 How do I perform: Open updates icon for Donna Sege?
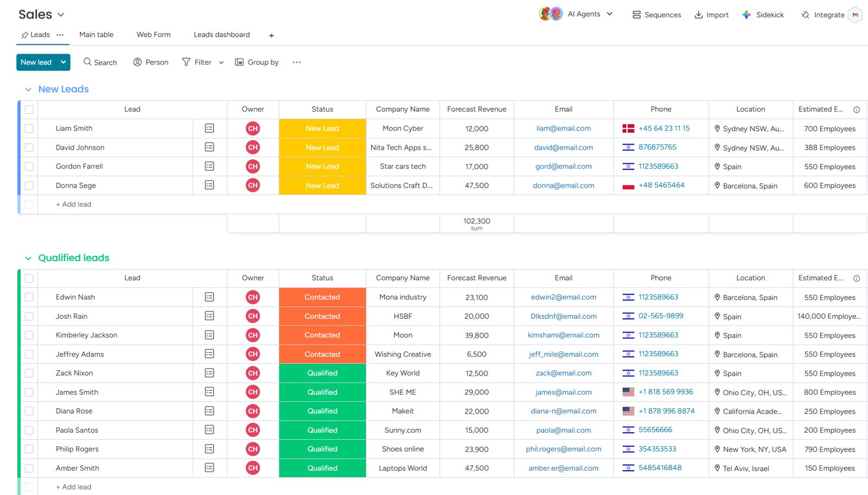[x=209, y=185]
